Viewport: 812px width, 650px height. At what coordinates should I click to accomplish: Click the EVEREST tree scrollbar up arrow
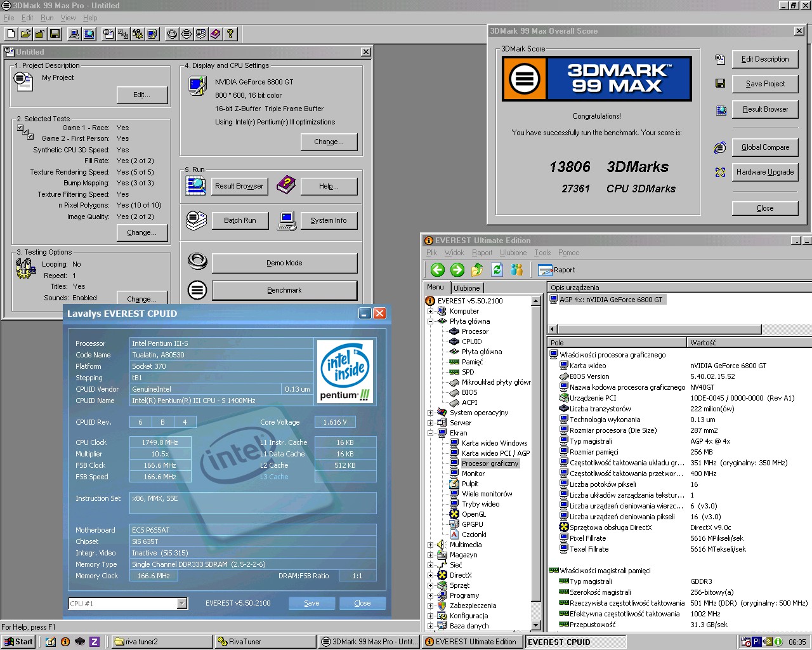[536, 301]
